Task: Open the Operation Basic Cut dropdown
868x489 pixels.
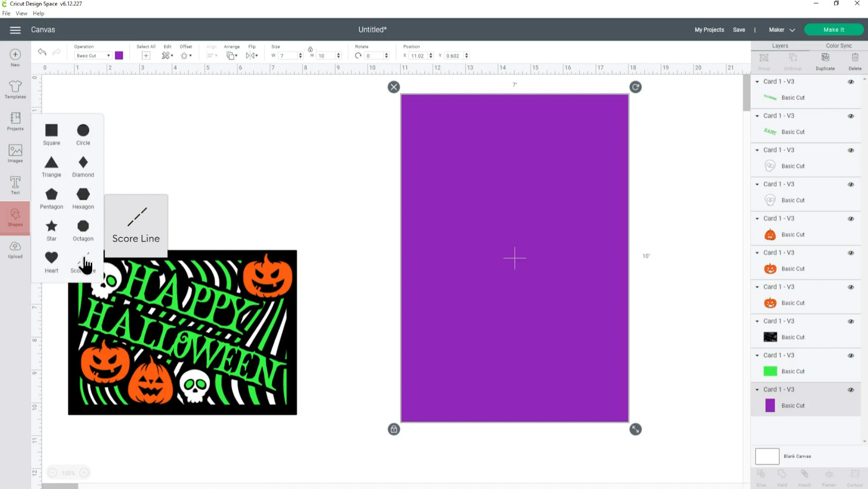Action: click(93, 56)
